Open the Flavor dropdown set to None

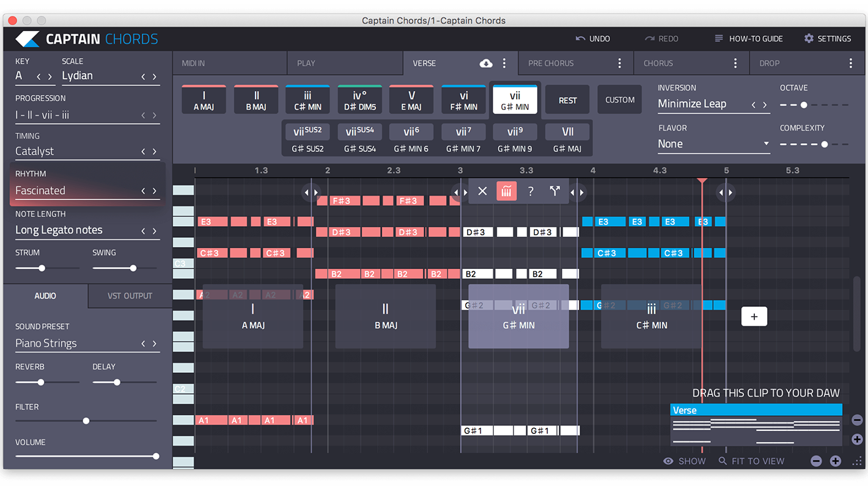point(713,144)
